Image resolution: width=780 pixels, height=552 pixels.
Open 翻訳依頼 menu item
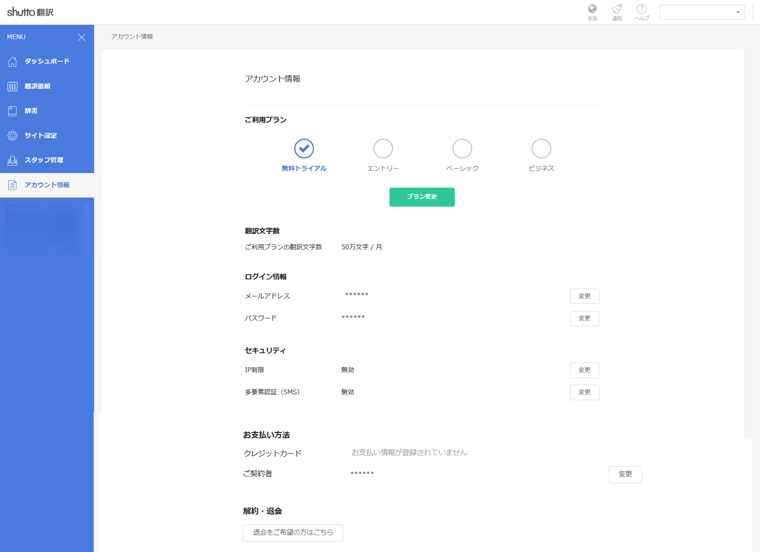click(47, 87)
